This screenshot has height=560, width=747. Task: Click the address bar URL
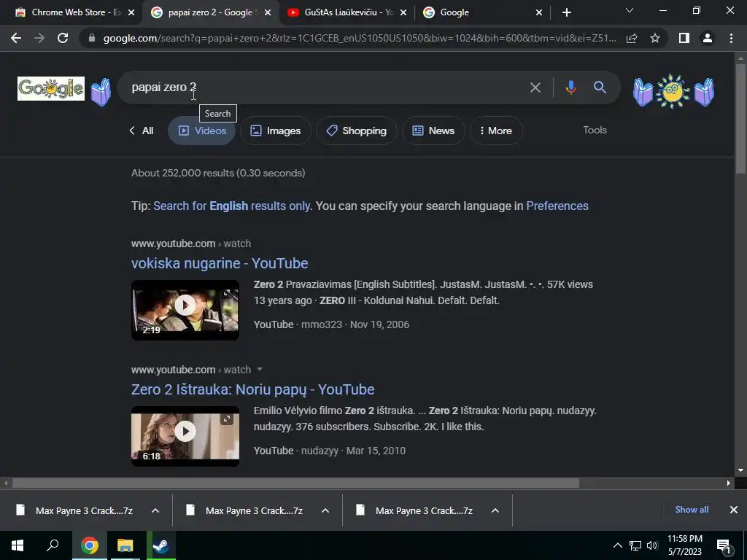[x=360, y=38]
